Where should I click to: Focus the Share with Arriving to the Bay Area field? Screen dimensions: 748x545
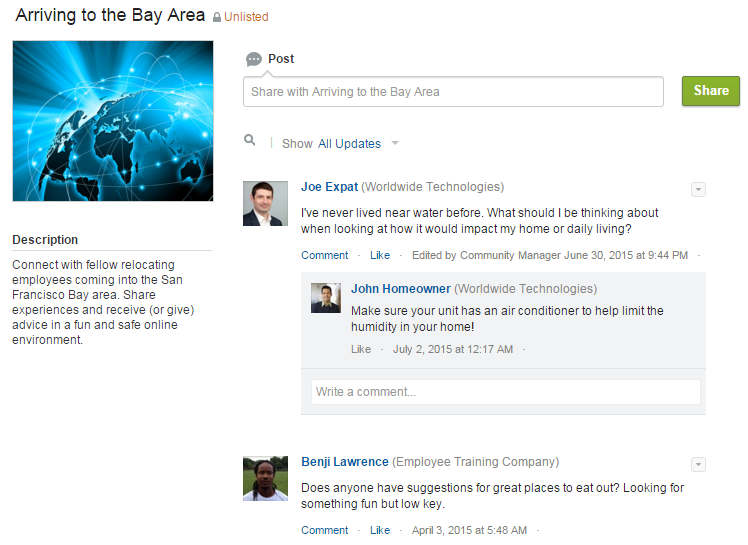click(x=453, y=92)
